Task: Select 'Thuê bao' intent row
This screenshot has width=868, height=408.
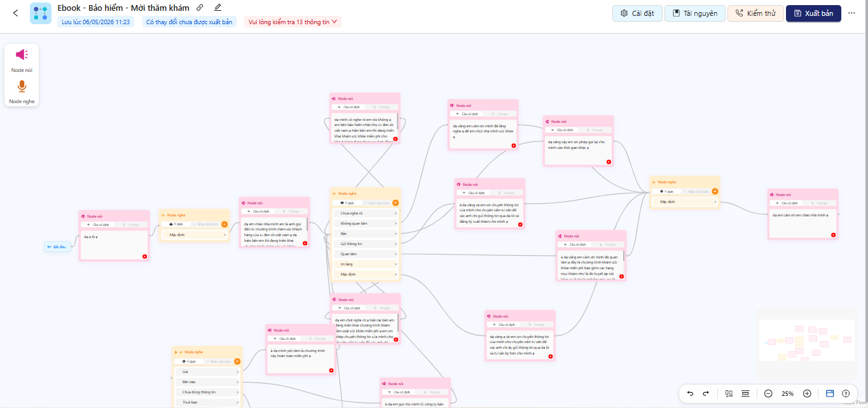Action: click(x=207, y=402)
